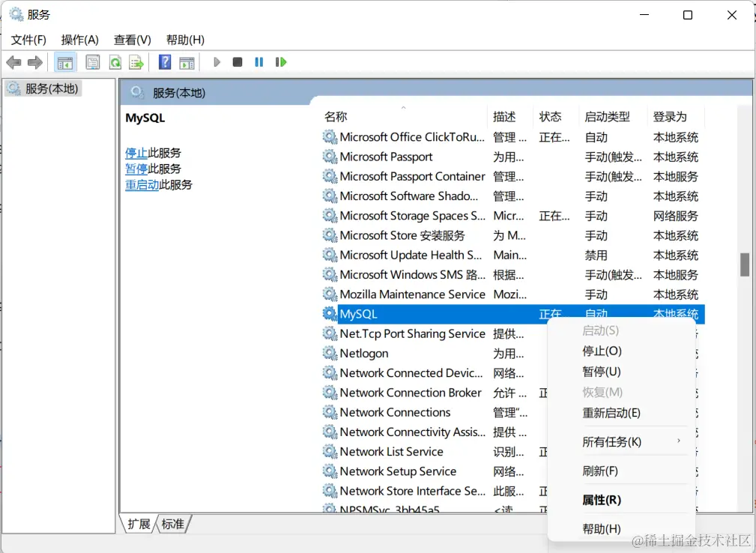Sort by the 启动类型 column header
The height and width of the screenshot is (553, 756).
coord(612,116)
